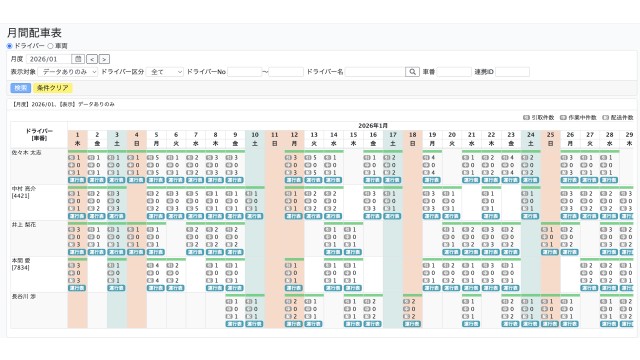Click the 引取件数 legend icon
The image size is (640, 360).
526,118
